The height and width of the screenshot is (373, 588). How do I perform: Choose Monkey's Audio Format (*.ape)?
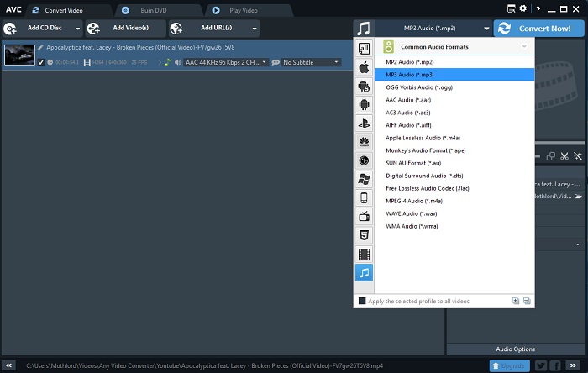[454, 150]
